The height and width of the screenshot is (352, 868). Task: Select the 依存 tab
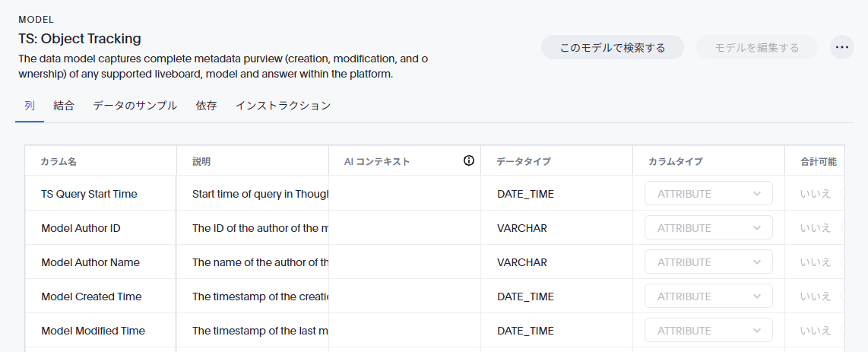(206, 106)
